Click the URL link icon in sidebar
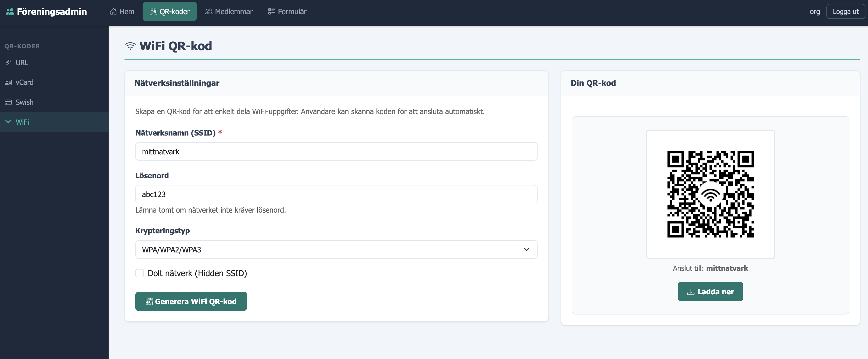Screen dimensions: 868x359 (8, 63)
